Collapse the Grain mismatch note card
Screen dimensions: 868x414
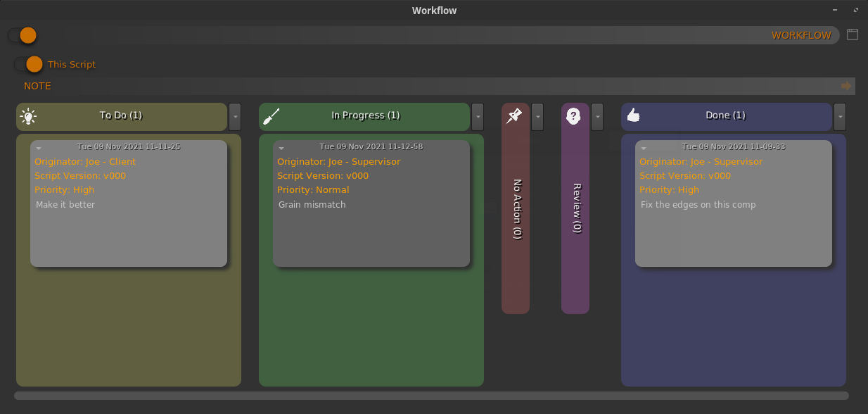coord(281,149)
